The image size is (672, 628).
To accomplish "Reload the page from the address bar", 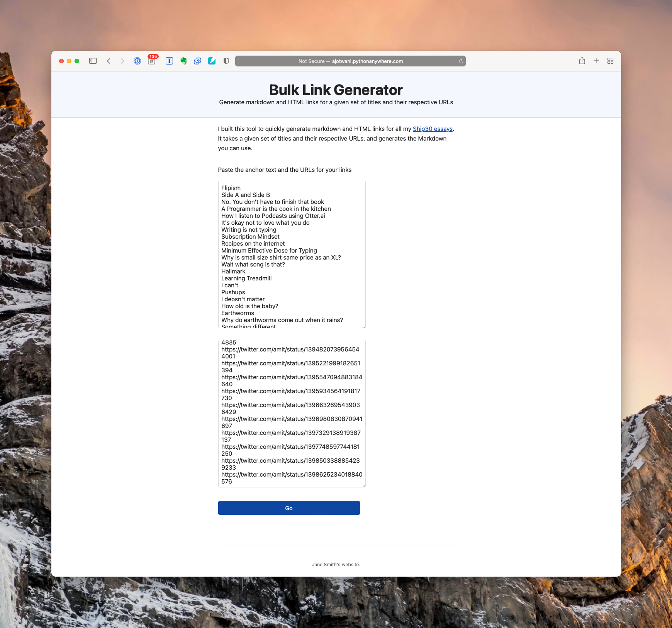I will [461, 61].
